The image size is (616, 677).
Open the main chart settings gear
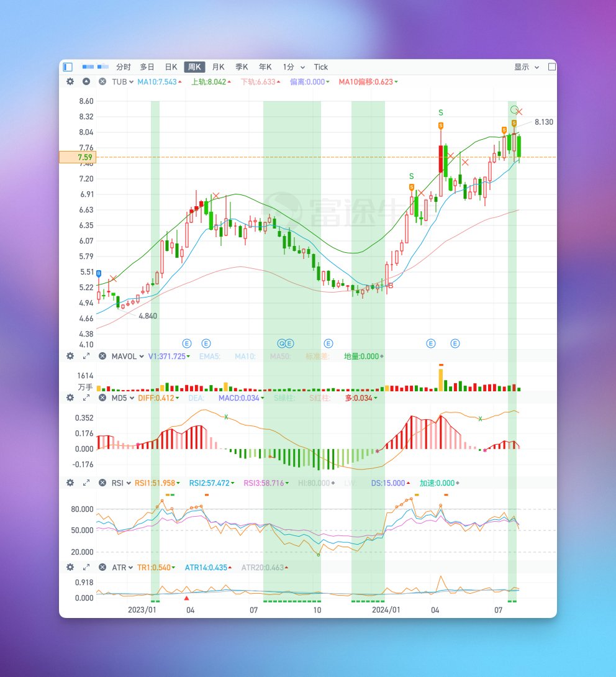[70, 81]
